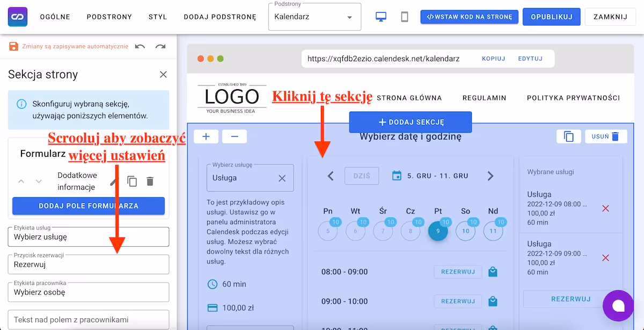Add 08:00 - 09:00 slot to cart
The height and width of the screenshot is (330, 644).
coord(493,272)
